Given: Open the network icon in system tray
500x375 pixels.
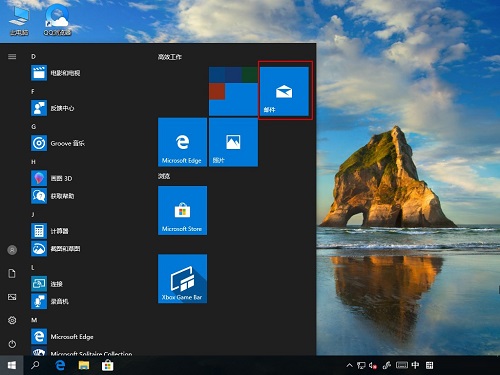Looking at the screenshot, I should (361, 365).
